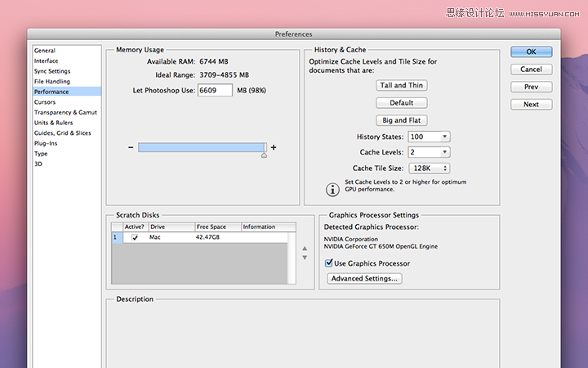588x368 pixels.
Task: Open the File Handling preferences category
Action: coord(52,82)
